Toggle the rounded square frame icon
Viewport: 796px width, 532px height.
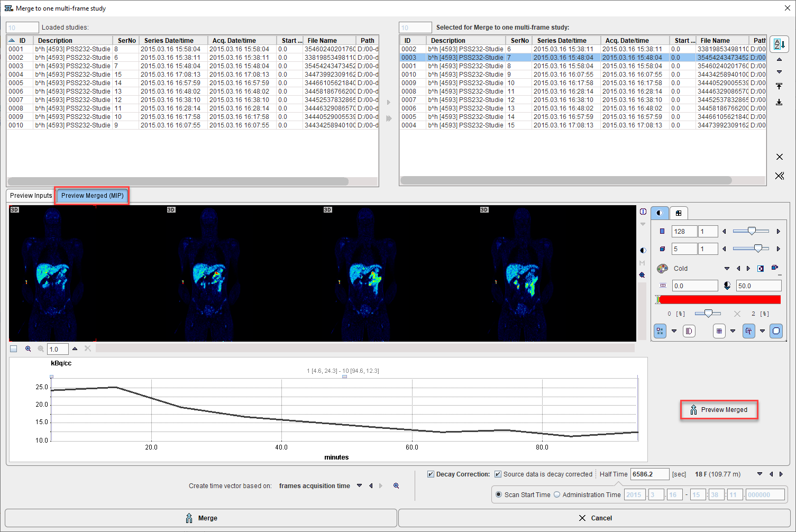click(776, 331)
